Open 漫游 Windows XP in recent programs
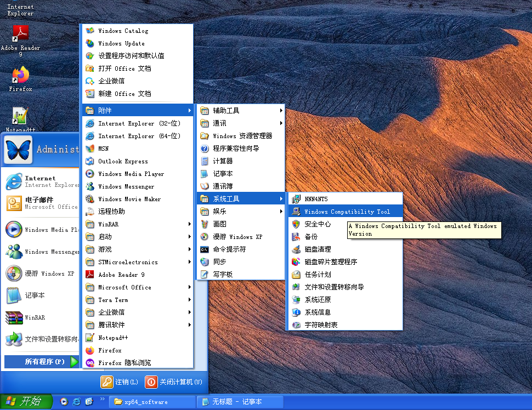The width and height of the screenshot is (532, 410). tap(41, 274)
